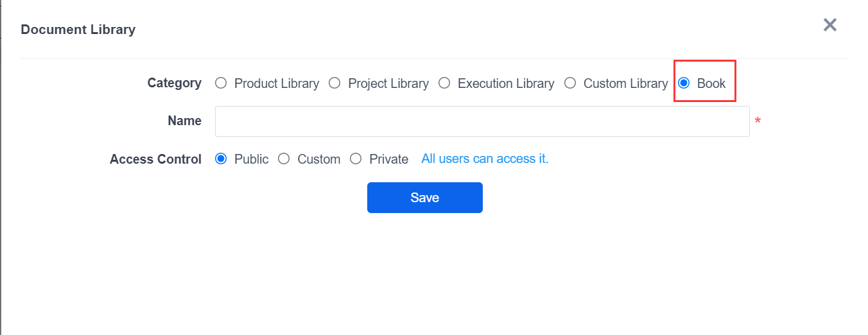Image resolution: width=868 pixels, height=335 pixels.
Task: Select the Product Library radio circle
Action: 221,83
